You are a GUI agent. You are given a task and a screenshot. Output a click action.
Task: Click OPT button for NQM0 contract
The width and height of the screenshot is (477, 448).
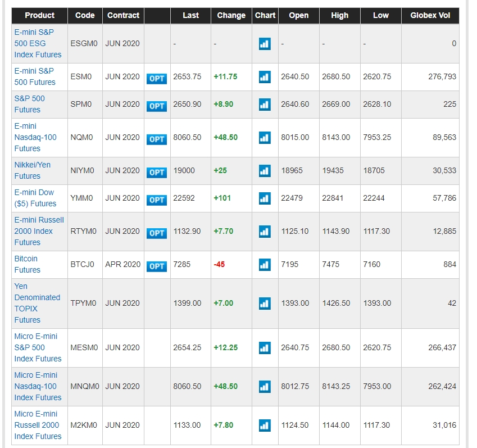(157, 139)
